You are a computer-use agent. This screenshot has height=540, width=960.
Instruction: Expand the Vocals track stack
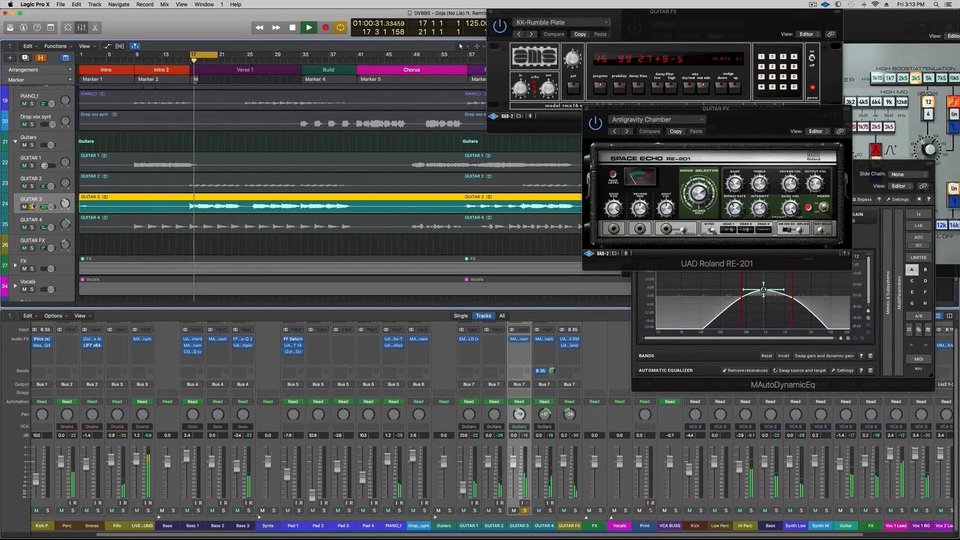(x=15, y=286)
